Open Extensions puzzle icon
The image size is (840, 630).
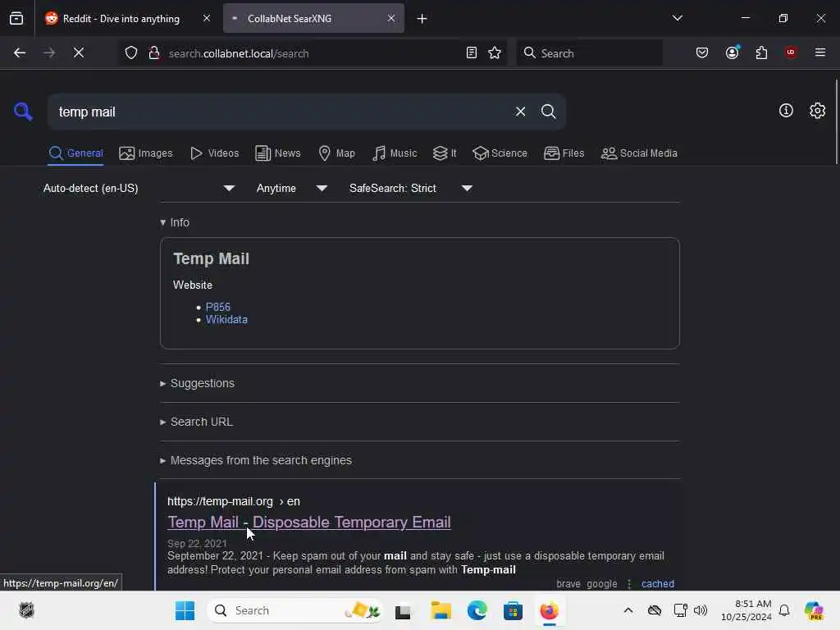[x=761, y=52]
